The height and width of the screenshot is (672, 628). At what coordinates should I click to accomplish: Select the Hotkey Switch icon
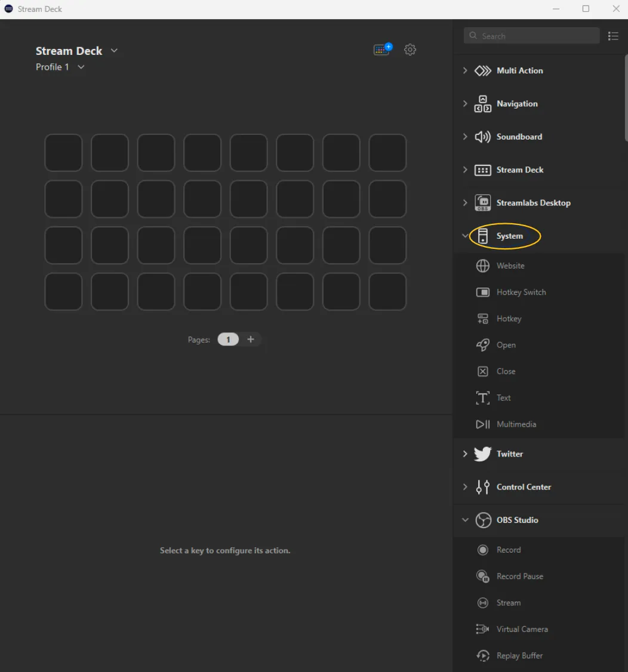[x=483, y=292]
